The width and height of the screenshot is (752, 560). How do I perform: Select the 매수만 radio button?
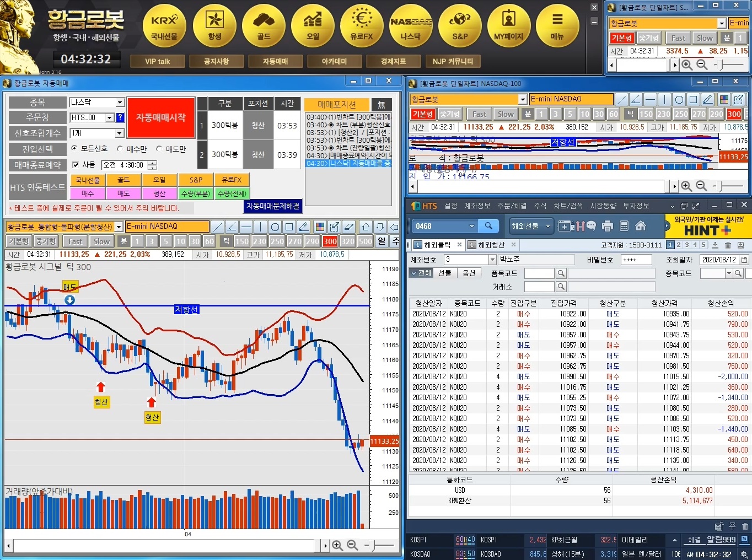click(x=120, y=148)
